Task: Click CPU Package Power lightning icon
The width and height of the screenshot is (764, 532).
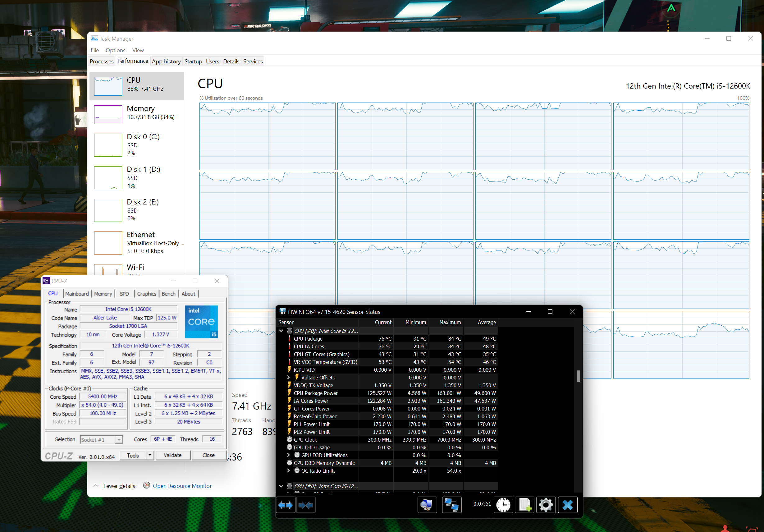Action: click(290, 393)
